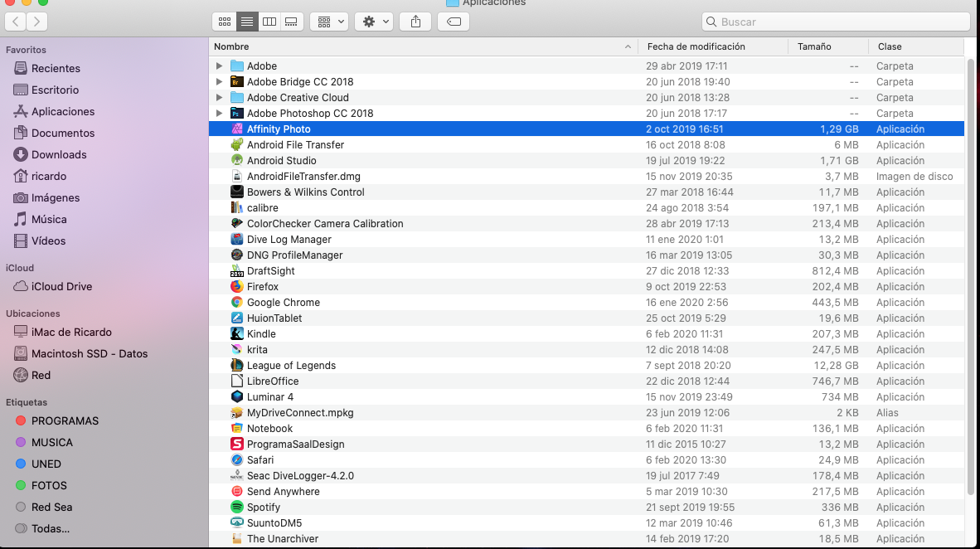Select Macintosh SSD - Datos volume
980x549 pixels.
[x=90, y=354]
